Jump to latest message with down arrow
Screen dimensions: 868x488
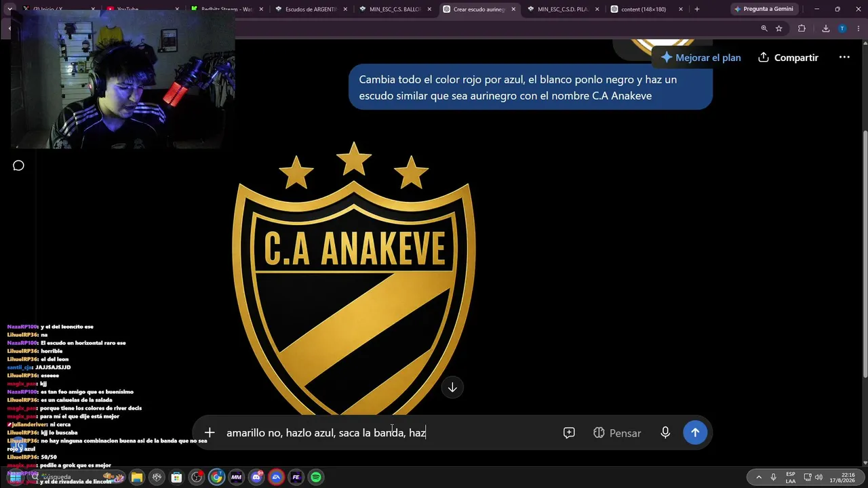tap(452, 387)
